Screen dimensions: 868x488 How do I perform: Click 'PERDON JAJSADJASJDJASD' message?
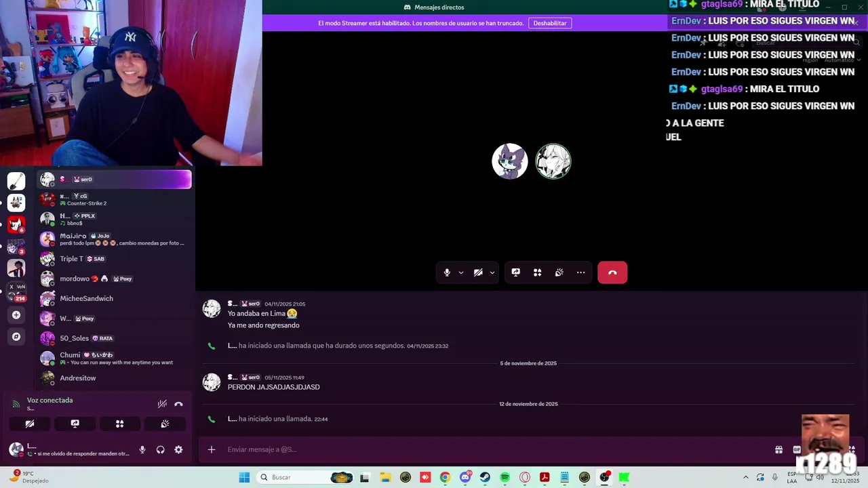pos(273,387)
